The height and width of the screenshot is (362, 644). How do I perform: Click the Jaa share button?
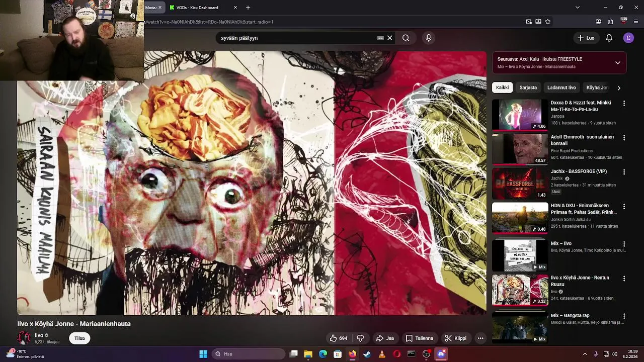(x=385, y=338)
